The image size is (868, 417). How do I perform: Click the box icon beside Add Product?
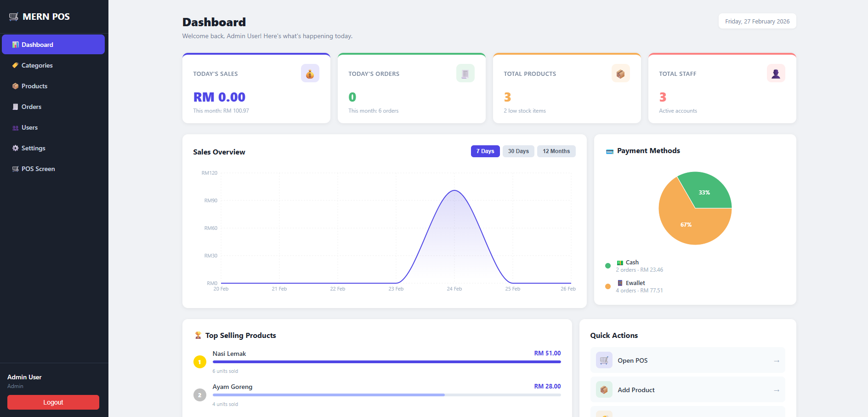[604, 390]
